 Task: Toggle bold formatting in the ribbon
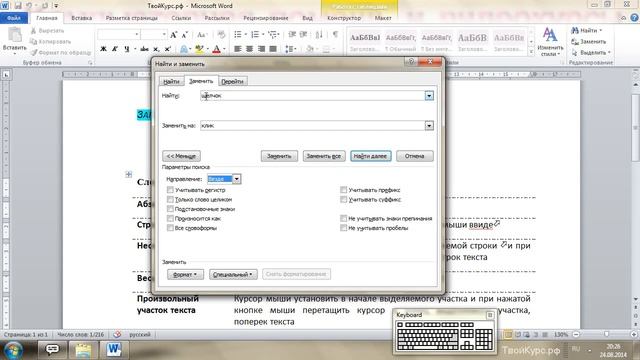[x=103, y=49]
